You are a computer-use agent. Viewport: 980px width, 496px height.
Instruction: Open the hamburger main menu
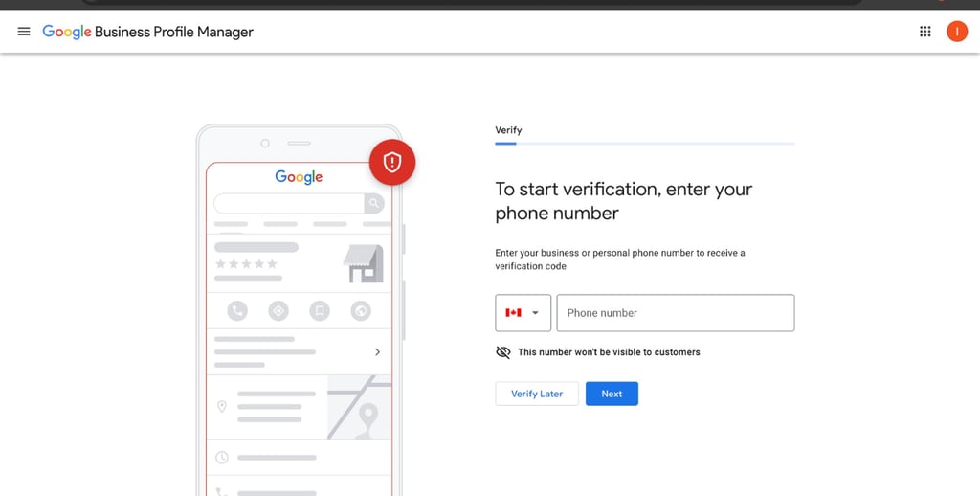pyautogui.click(x=24, y=32)
